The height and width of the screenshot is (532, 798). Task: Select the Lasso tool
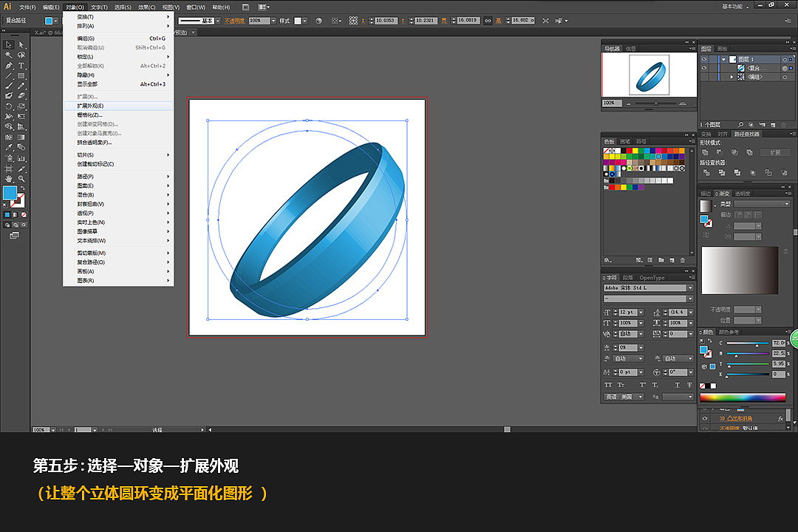tap(21, 55)
